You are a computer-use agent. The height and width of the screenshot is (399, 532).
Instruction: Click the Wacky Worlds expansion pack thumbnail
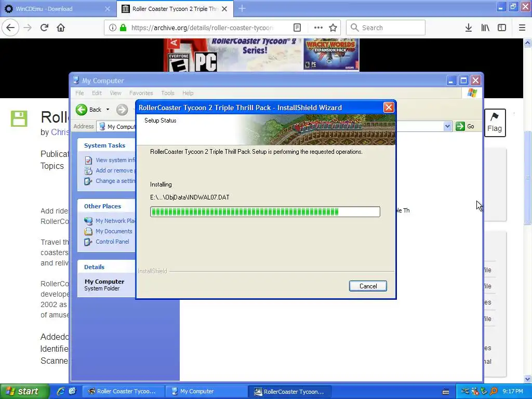[331, 54]
